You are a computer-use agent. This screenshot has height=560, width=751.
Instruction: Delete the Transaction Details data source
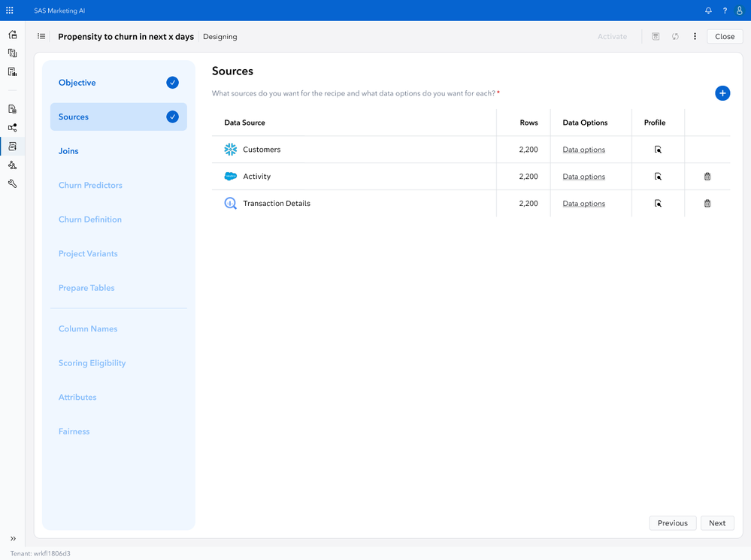point(707,204)
